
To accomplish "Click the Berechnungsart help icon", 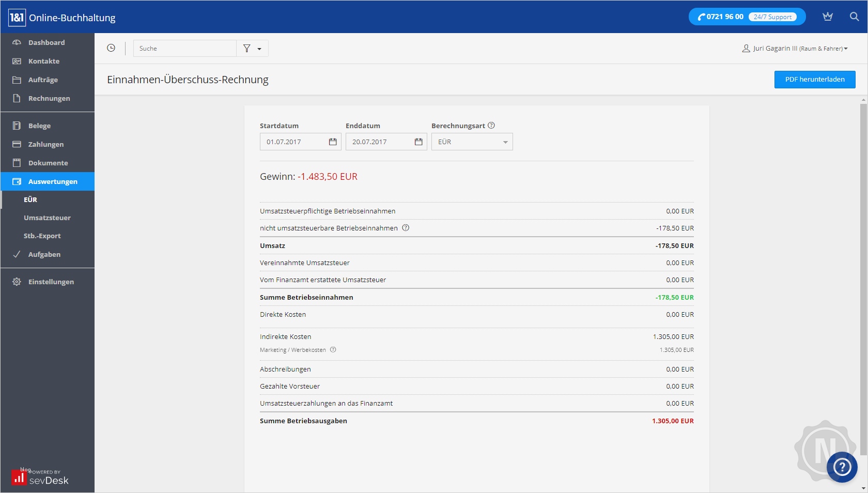I will (491, 125).
